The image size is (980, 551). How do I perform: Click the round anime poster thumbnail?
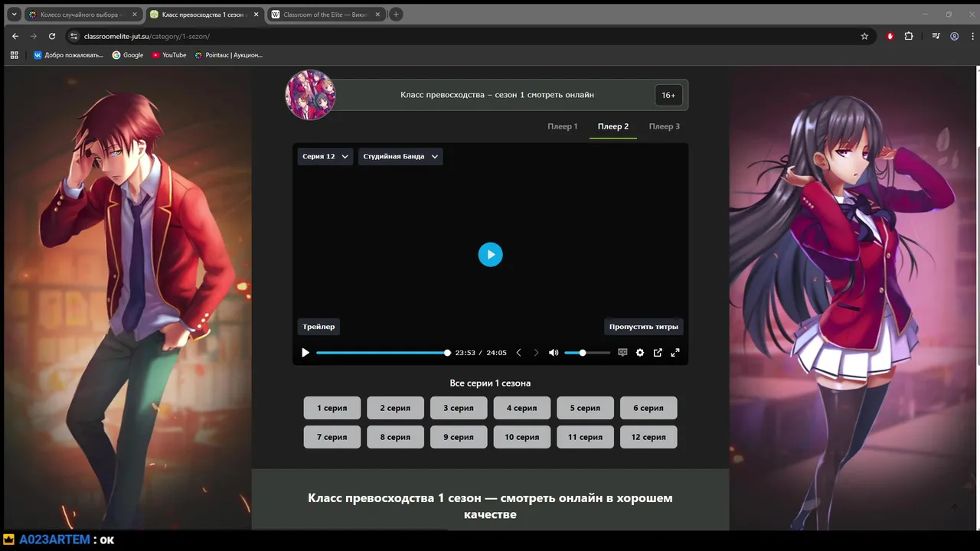coord(310,95)
